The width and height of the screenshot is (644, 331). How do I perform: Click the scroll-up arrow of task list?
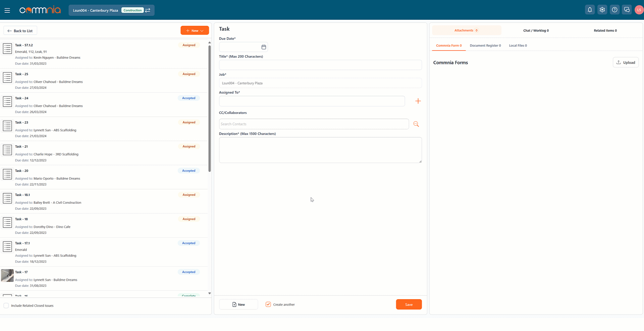[x=210, y=43]
